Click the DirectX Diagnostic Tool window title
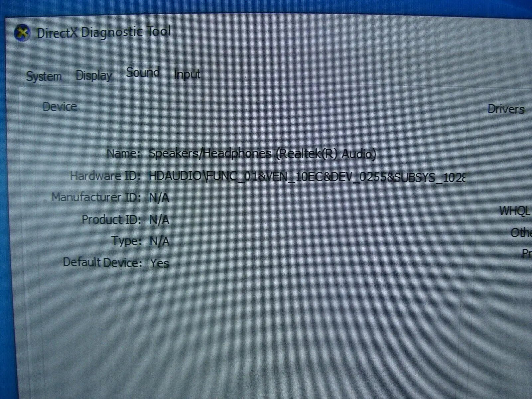This screenshot has height=399, width=532. click(103, 33)
